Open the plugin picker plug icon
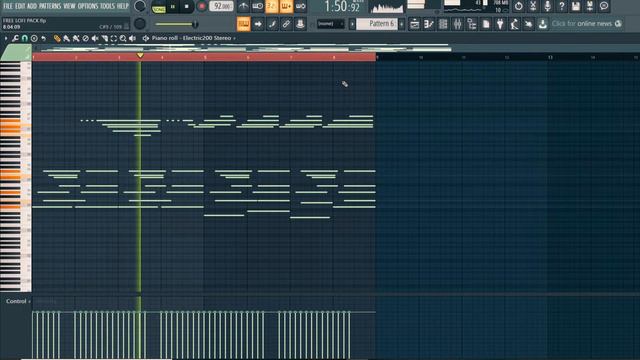This screenshot has width=640, height=360. [x=500, y=24]
